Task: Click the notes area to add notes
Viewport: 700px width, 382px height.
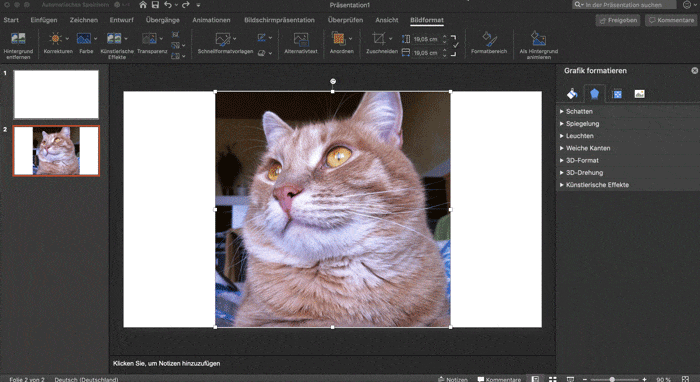Action: tap(333, 364)
